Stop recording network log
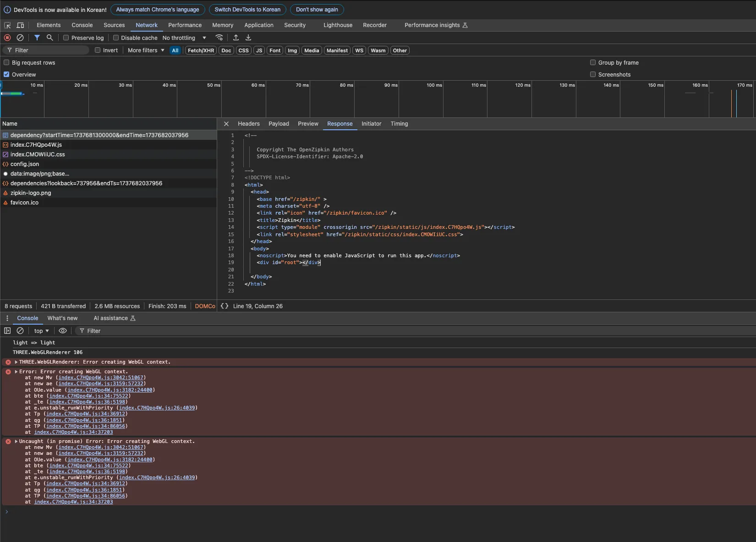The width and height of the screenshot is (756, 542). (x=7, y=38)
